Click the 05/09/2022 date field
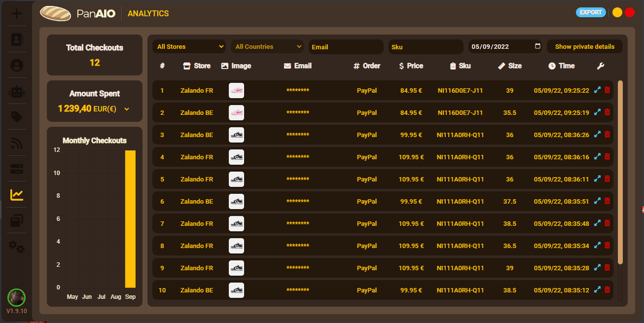This screenshot has width=644, height=323. [x=505, y=47]
